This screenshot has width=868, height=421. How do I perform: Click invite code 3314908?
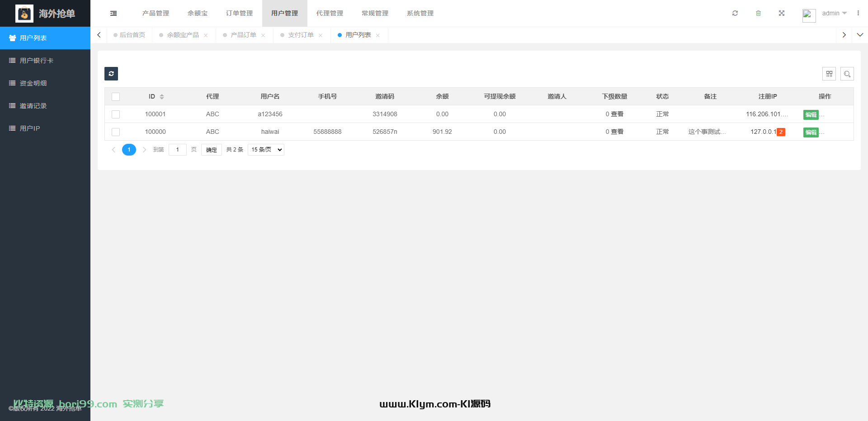tap(385, 114)
